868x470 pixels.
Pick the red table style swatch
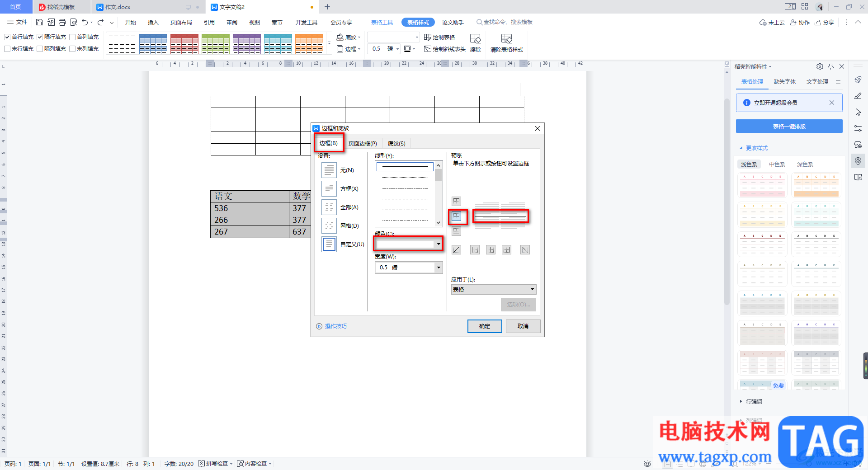point(184,43)
